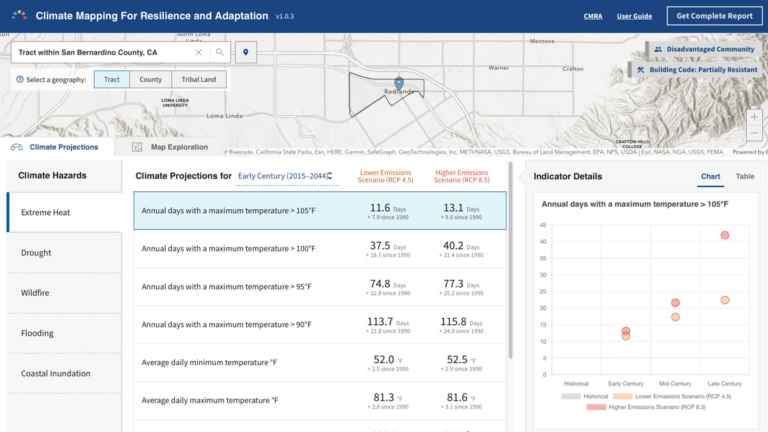768x432 pixels.
Task: Click the search magnifier icon
Action: [220, 52]
